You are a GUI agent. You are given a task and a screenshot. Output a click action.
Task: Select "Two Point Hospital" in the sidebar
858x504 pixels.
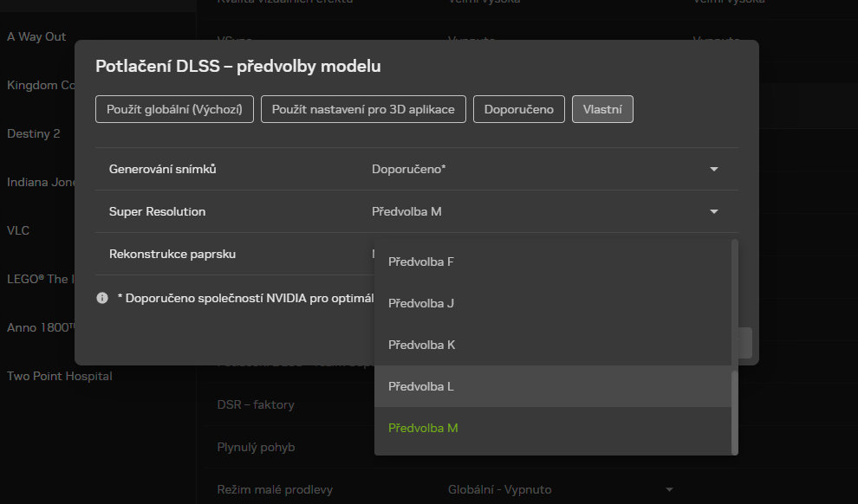coord(59,376)
